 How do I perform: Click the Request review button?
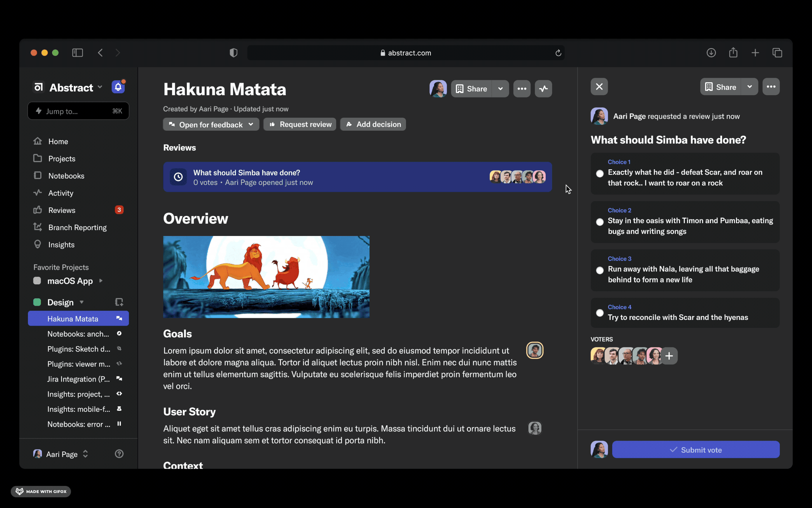(300, 124)
